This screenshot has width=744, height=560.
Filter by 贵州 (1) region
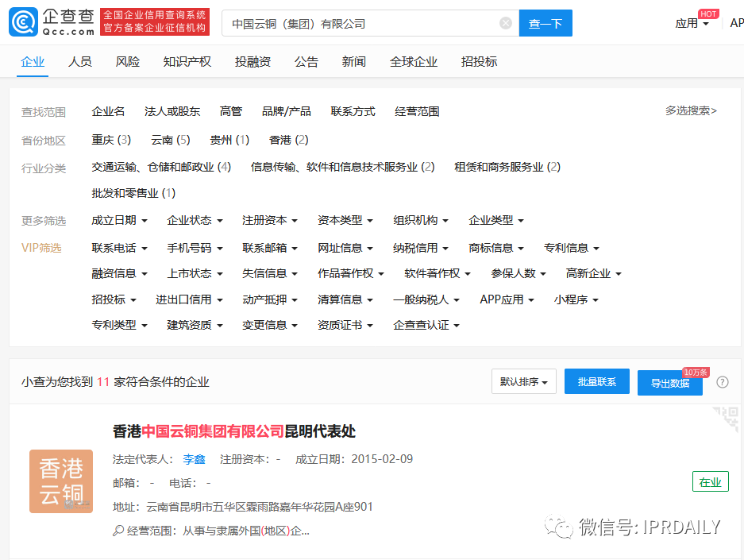coord(229,140)
